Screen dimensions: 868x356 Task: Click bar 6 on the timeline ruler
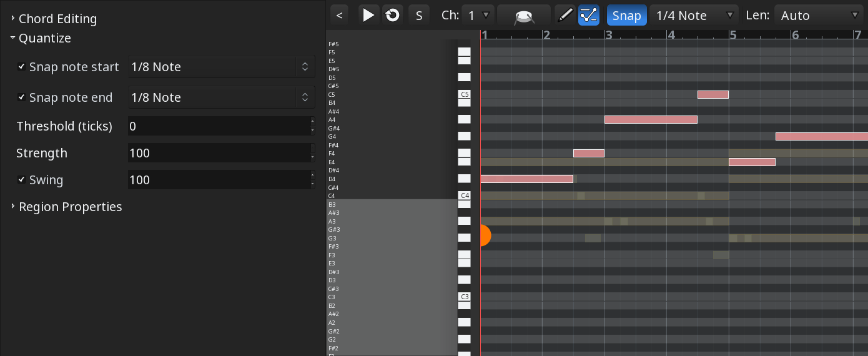coord(796,35)
